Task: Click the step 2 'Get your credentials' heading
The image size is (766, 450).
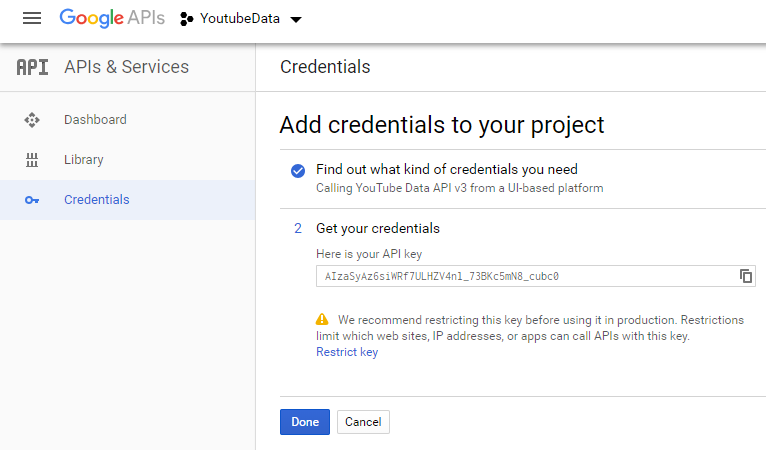Action: point(378,228)
